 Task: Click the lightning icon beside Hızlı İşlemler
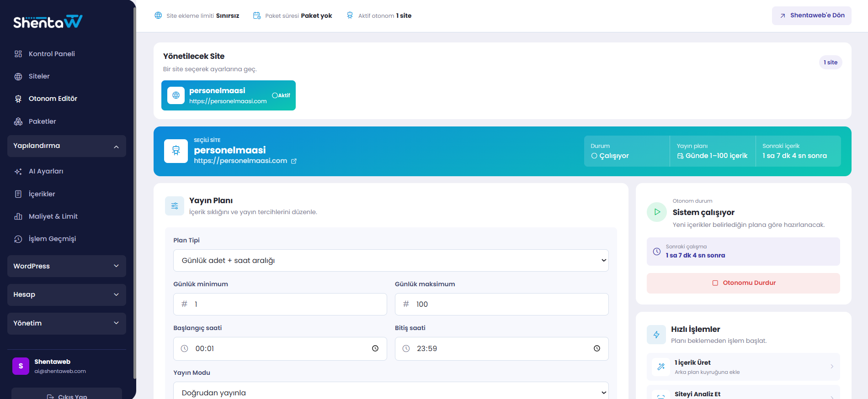coord(656,335)
